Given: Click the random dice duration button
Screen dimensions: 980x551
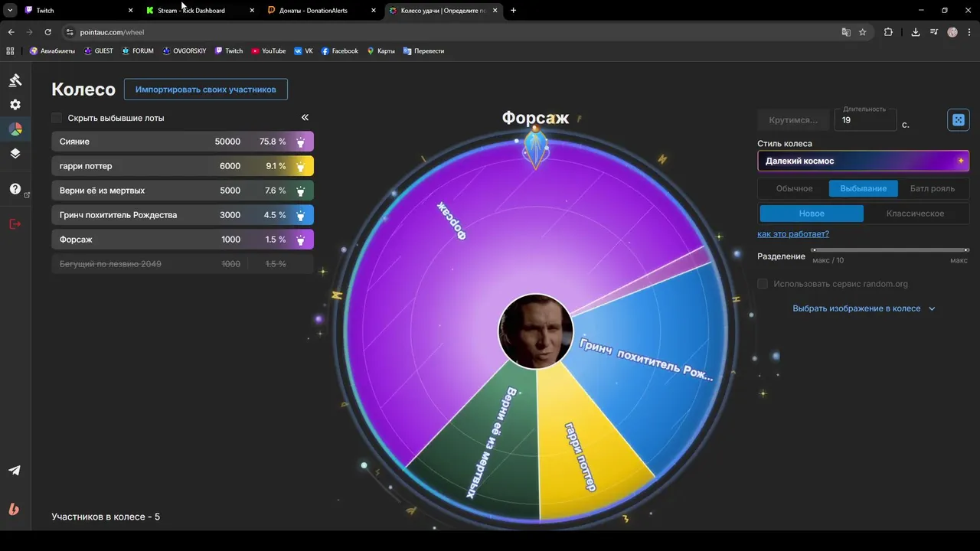Looking at the screenshot, I should [x=959, y=119].
